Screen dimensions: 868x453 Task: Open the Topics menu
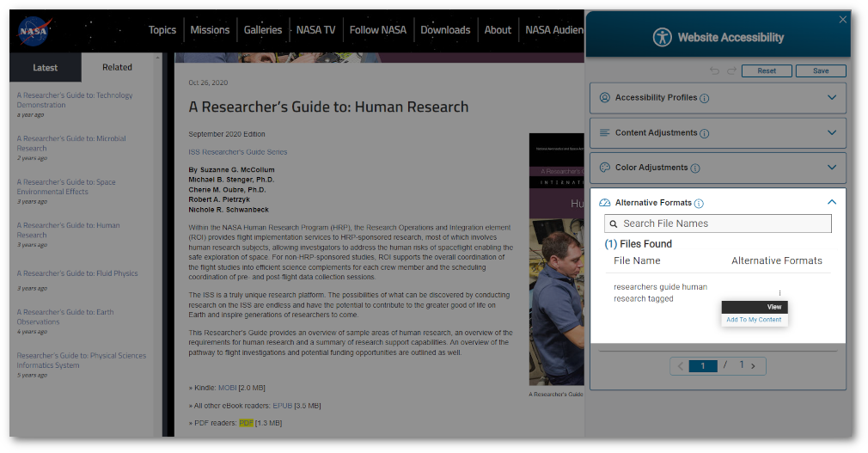(x=162, y=30)
